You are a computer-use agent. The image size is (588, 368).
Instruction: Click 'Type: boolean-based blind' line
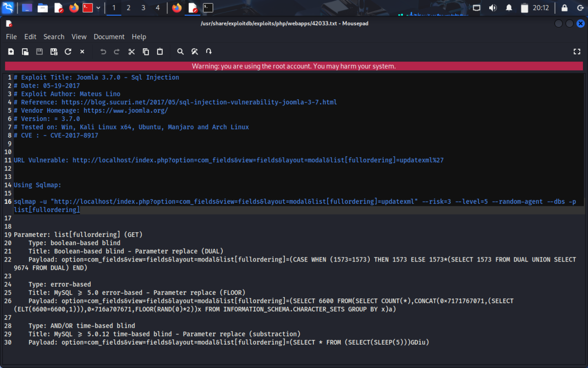[x=74, y=243]
